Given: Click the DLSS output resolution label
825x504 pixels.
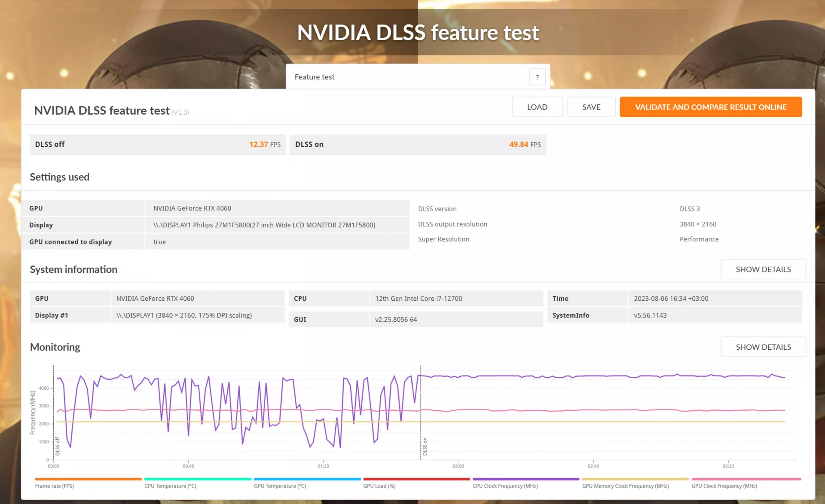Looking at the screenshot, I should click(x=452, y=224).
